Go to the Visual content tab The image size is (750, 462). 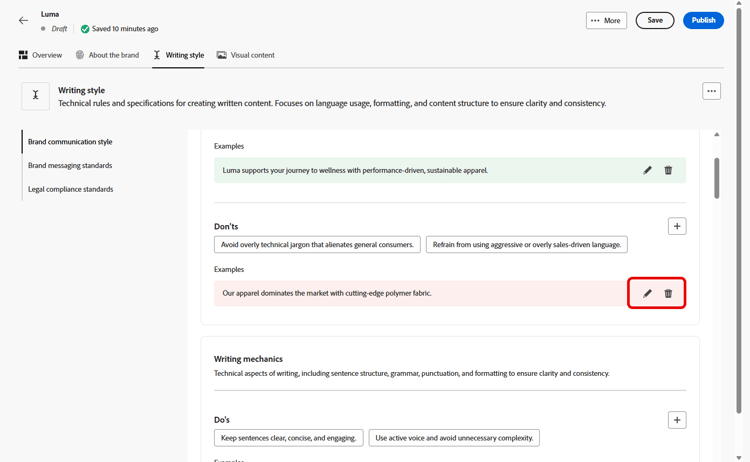pyautogui.click(x=246, y=55)
